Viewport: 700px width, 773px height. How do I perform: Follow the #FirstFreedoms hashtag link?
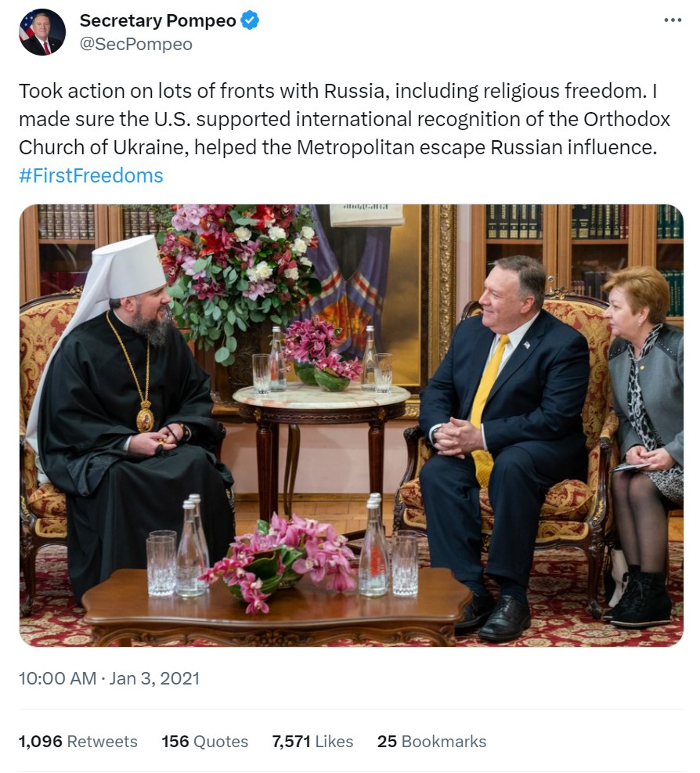(x=91, y=175)
